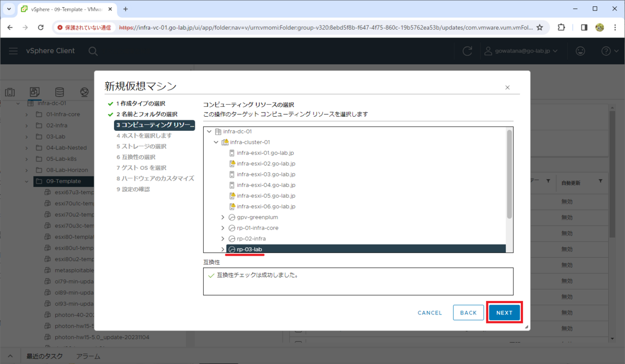This screenshot has width=625, height=364.
Task: Expand the rp-02-infra resource pool node
Action: tap(223, 239)
